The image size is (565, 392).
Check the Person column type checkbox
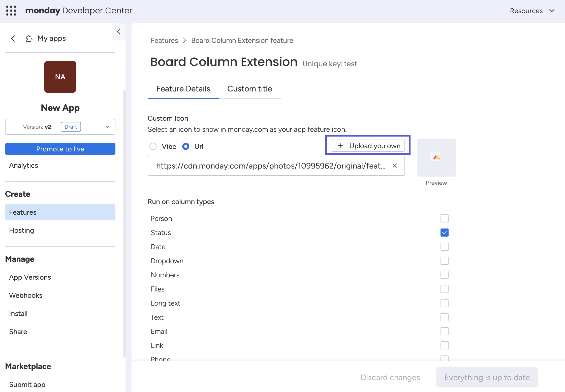tap(445, 218)
